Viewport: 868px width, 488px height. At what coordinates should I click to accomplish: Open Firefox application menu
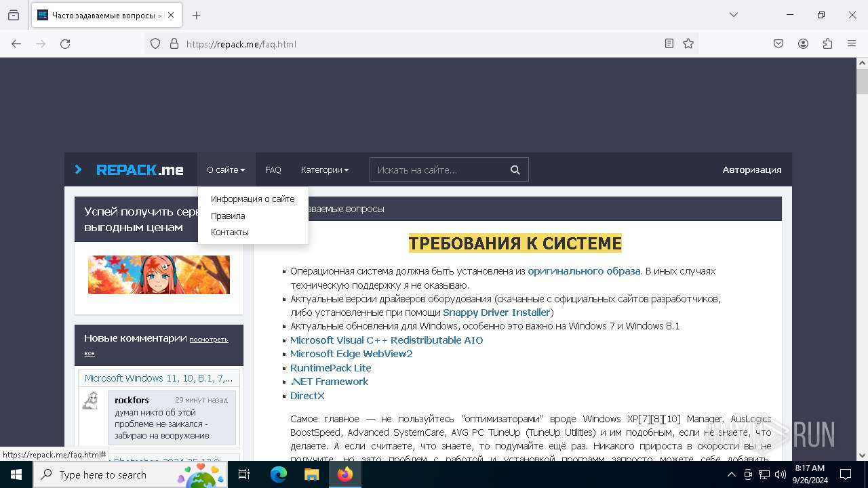pos(852,44)
